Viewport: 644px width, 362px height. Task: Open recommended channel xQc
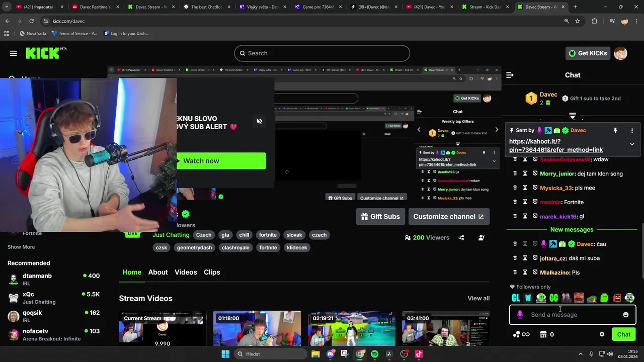pos(54,298)
